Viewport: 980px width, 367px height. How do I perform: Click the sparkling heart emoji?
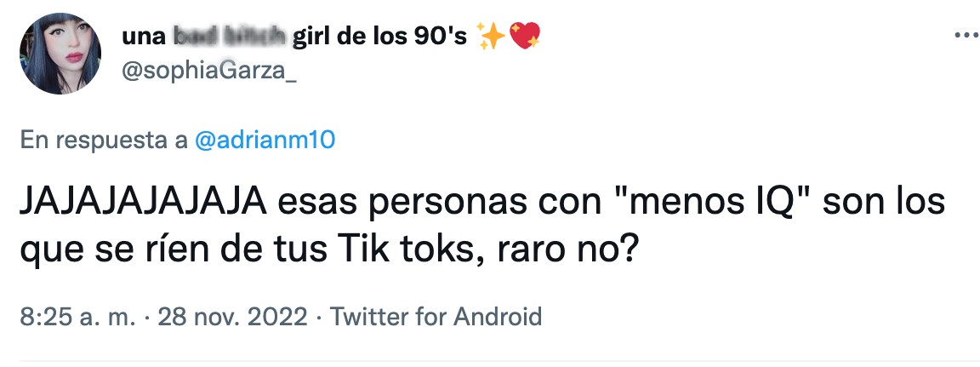pos(525,37)
